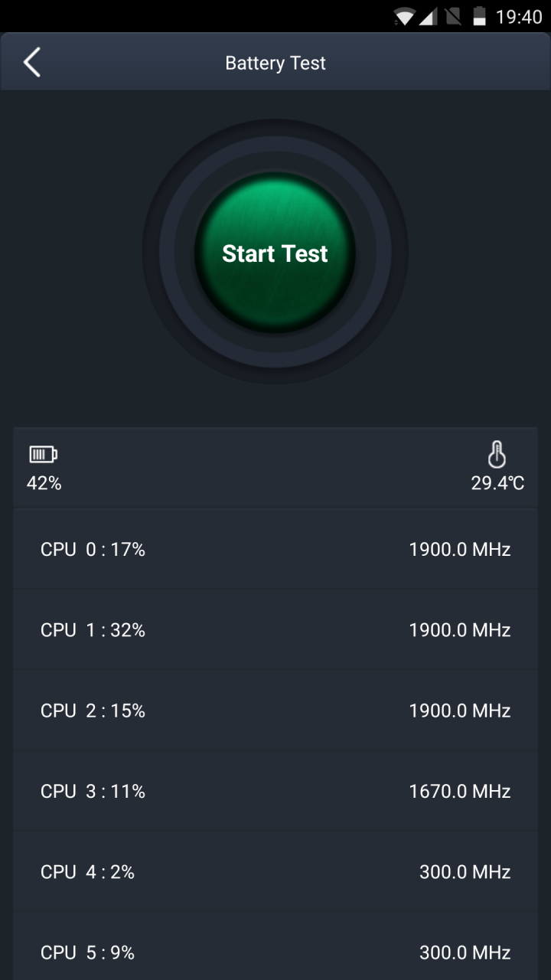Tap the Wi-Fi status icon
This screenshot has height=980, width=551.
coord(404,17)
